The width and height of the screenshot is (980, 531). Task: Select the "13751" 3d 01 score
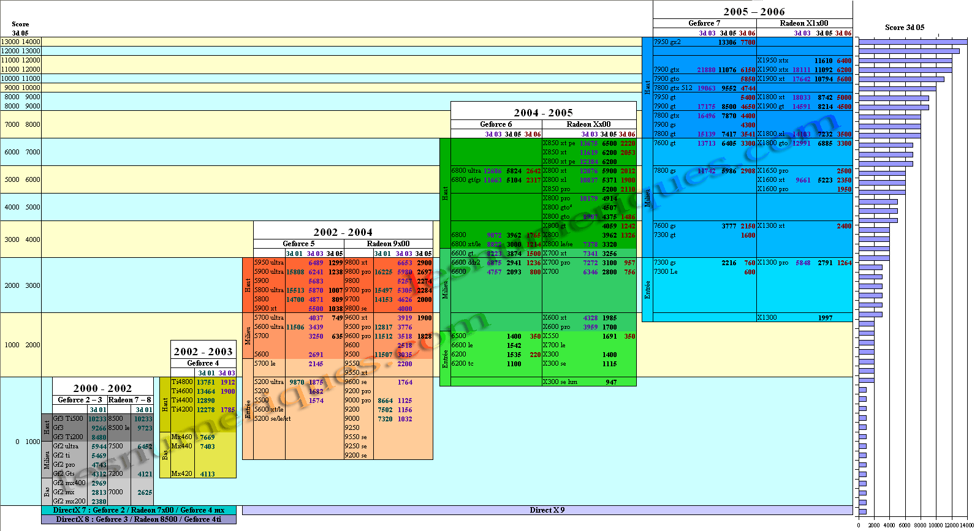coord(206,383)
